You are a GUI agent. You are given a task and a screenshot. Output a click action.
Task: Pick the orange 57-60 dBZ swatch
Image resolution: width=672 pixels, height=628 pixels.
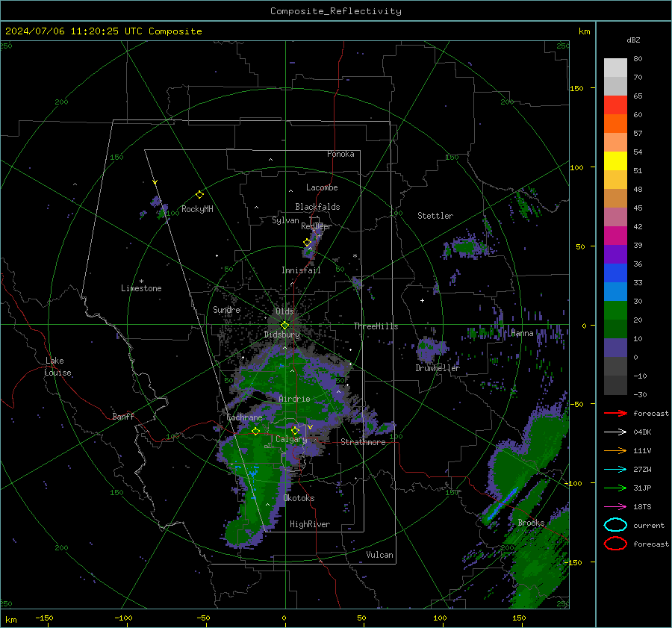pos(615,124)
